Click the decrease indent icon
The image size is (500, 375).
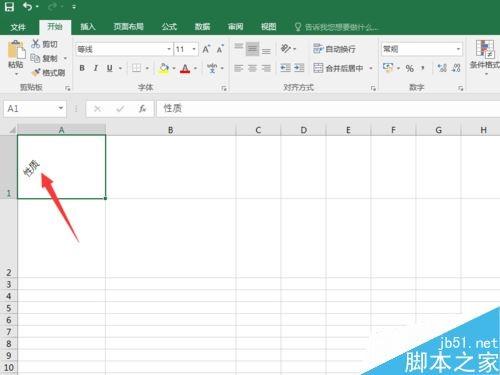coord(285,68)
